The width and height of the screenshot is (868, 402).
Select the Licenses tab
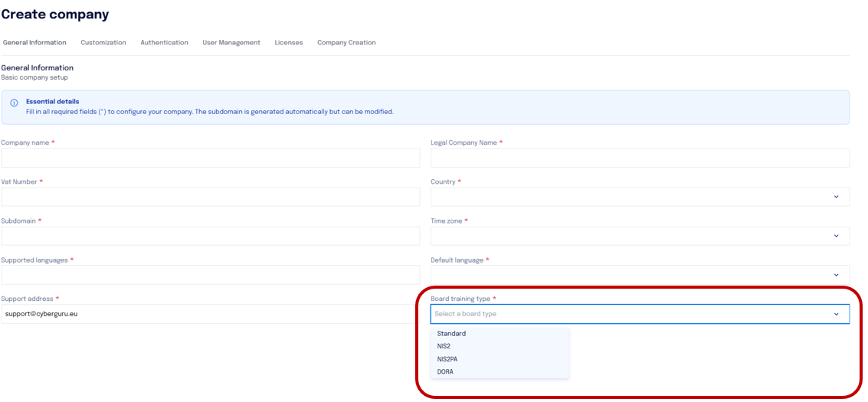pos(288,43)
